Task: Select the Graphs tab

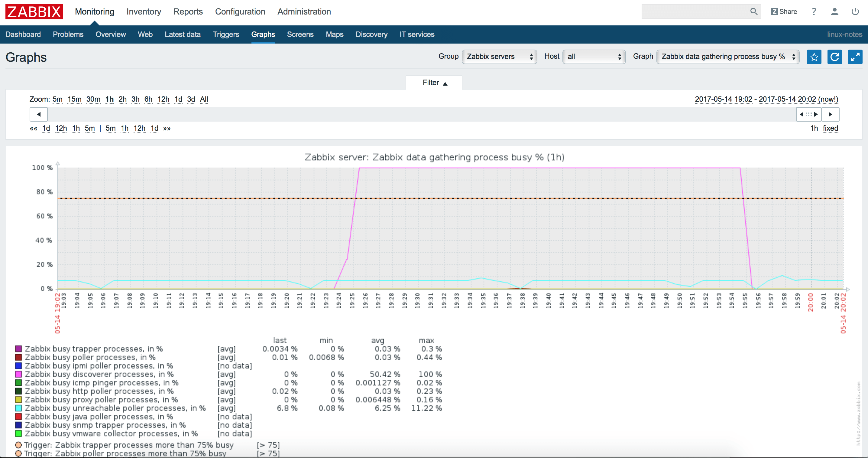Action: click(263, 34)
